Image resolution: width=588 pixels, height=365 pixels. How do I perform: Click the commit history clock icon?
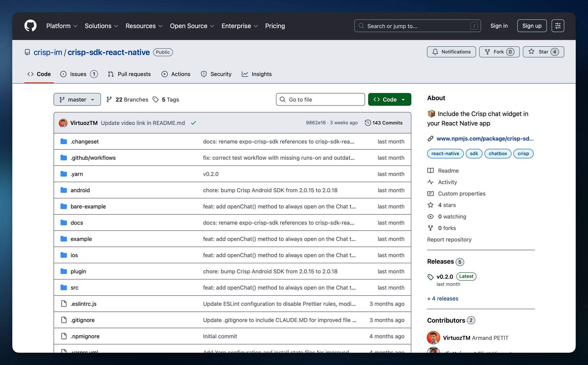pyautogui.click(x=367, y=123)
